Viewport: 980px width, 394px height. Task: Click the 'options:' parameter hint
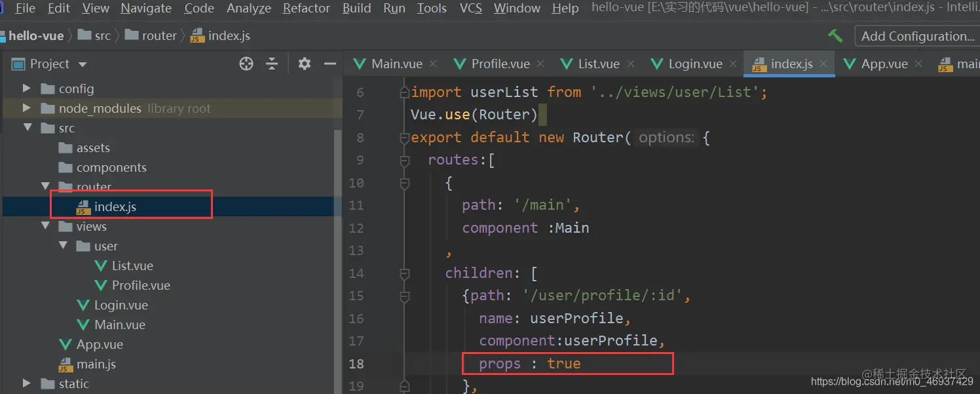(666, 138)
